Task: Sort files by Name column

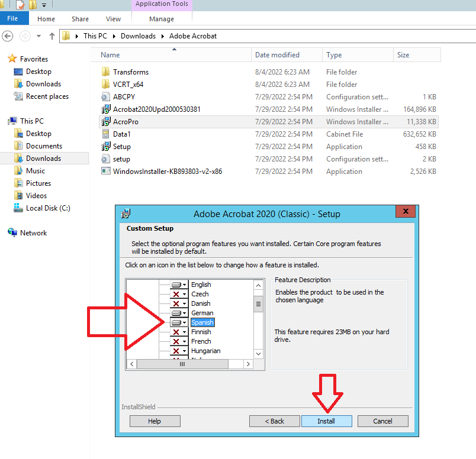Action: click(x=171, y=55)
